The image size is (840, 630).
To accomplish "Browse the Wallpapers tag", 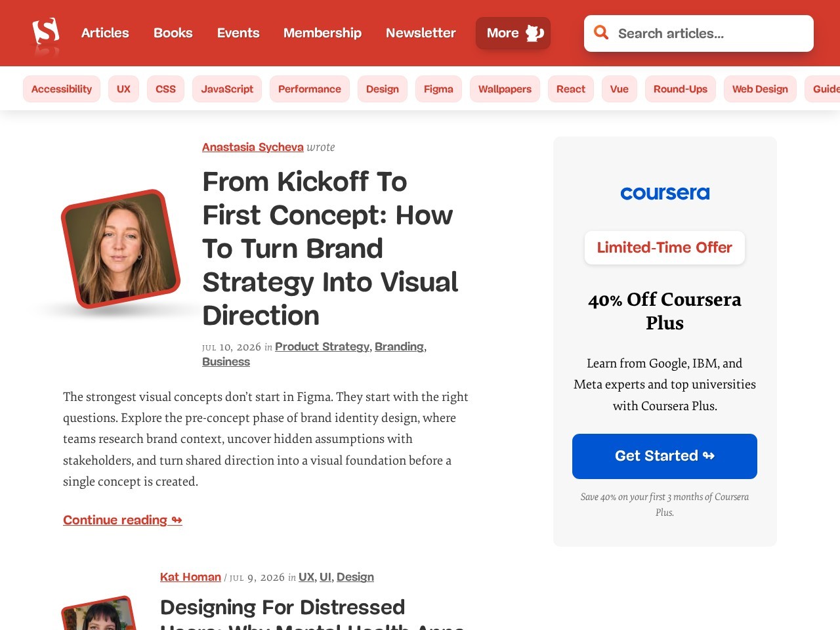I will pyautogui.click(x=505, y=89).
